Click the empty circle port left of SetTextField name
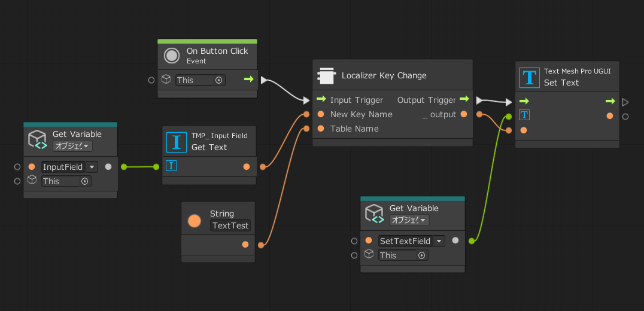Screen dimensions: 644x311 [354, 241]
